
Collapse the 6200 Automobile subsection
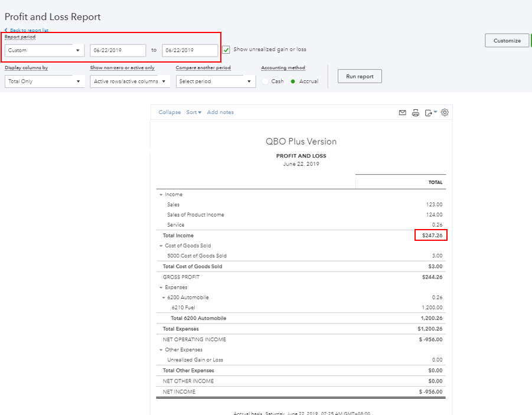point(164,298)
